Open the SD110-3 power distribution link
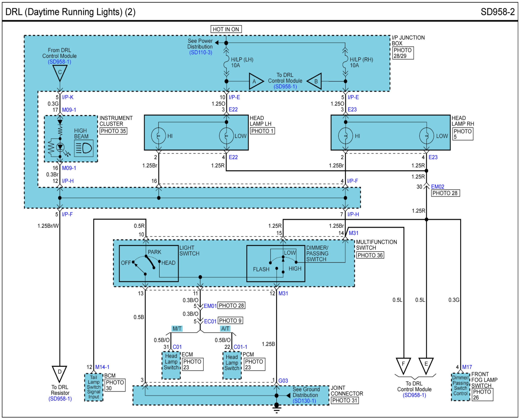Viewport: 521px width, 420px height. tap(200, 52)
